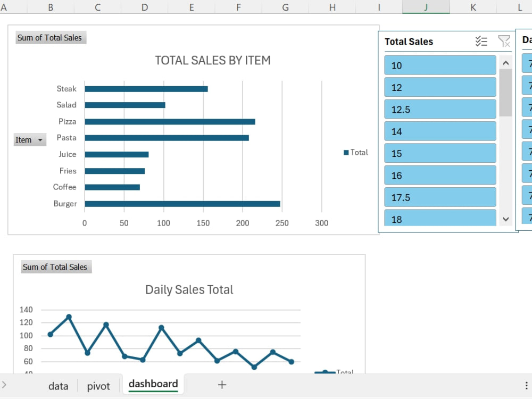Viewport: 532px width, 399px height.
Task: Switch to the pivot sheet tab
Action: coord(98,386)
